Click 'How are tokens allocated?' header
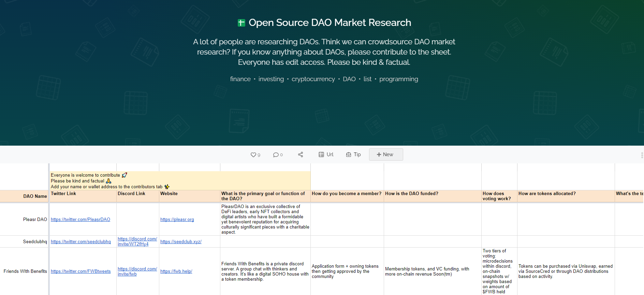The image size is (644, 295). 566,196
